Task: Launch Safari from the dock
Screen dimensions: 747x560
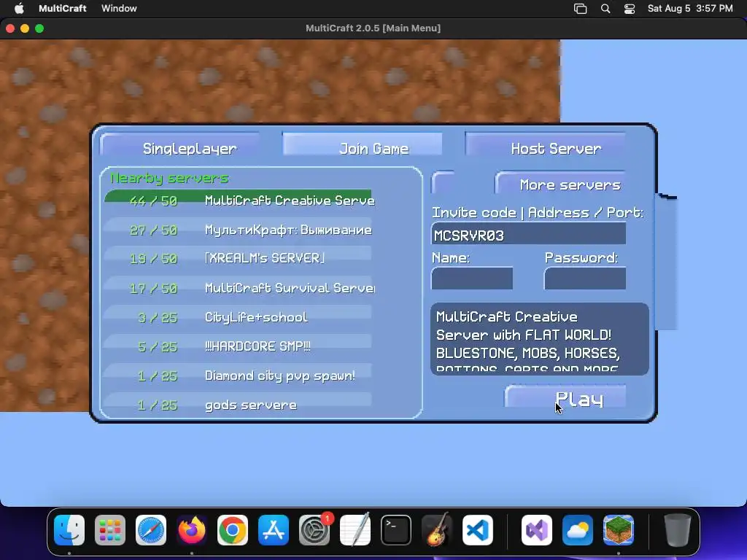Action: point(151,530)
